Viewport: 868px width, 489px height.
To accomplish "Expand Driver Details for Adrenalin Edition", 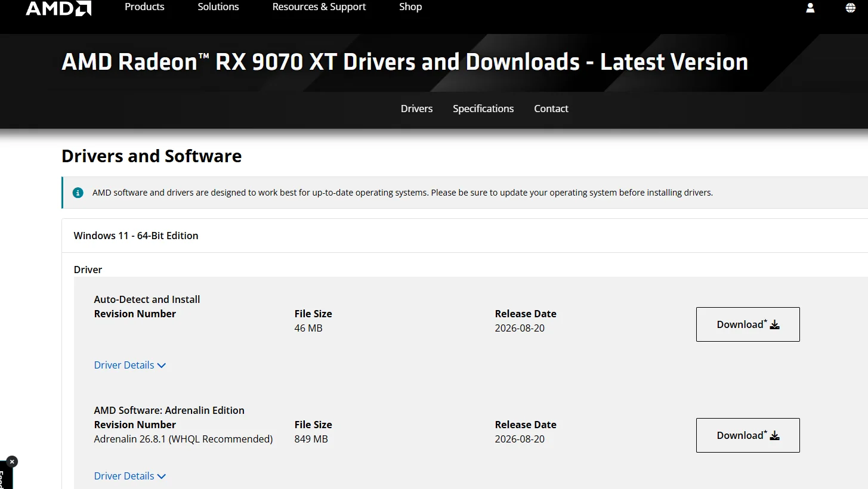I will point(130,476).
